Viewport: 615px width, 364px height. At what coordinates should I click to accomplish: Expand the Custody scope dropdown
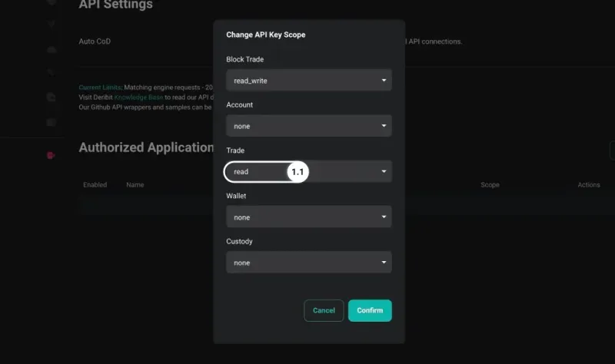tap(309, 262)
